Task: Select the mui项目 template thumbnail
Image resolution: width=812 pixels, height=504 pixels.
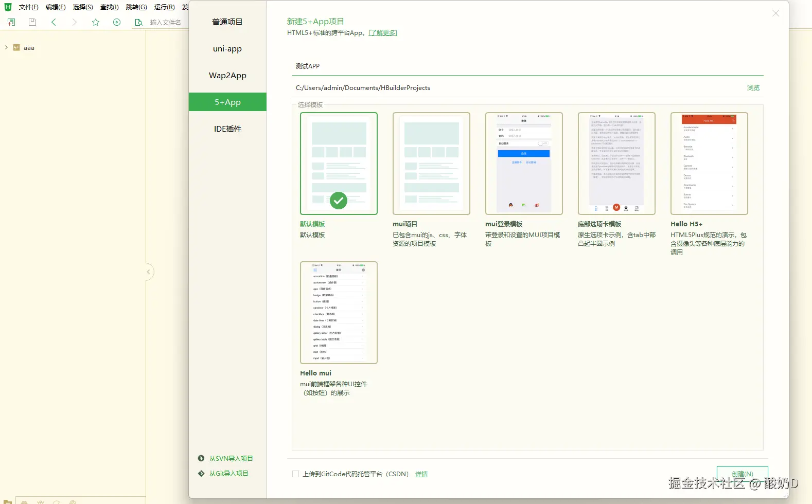Action: point(431,164)
